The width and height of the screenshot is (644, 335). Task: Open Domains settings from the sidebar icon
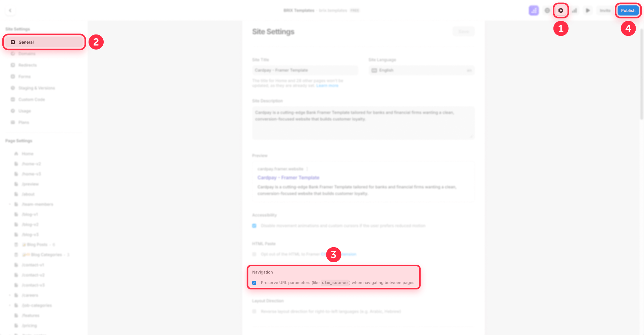(x=13, y=54)
